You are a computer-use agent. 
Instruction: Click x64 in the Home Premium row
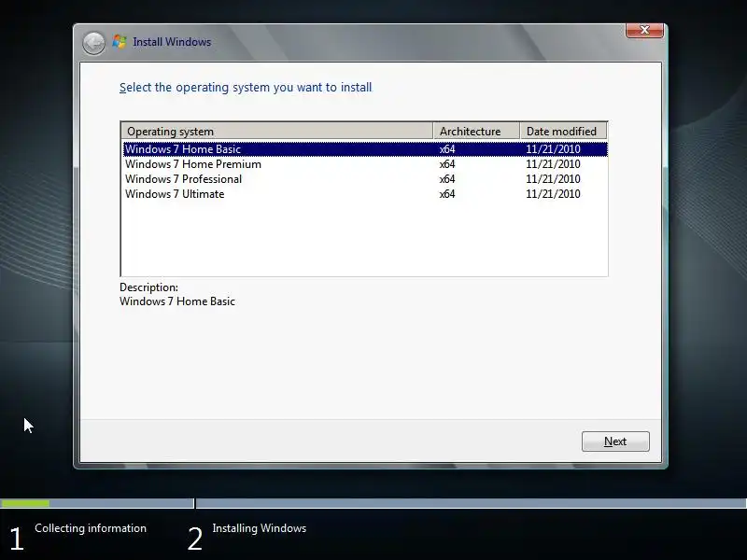(x=447, y=164)
